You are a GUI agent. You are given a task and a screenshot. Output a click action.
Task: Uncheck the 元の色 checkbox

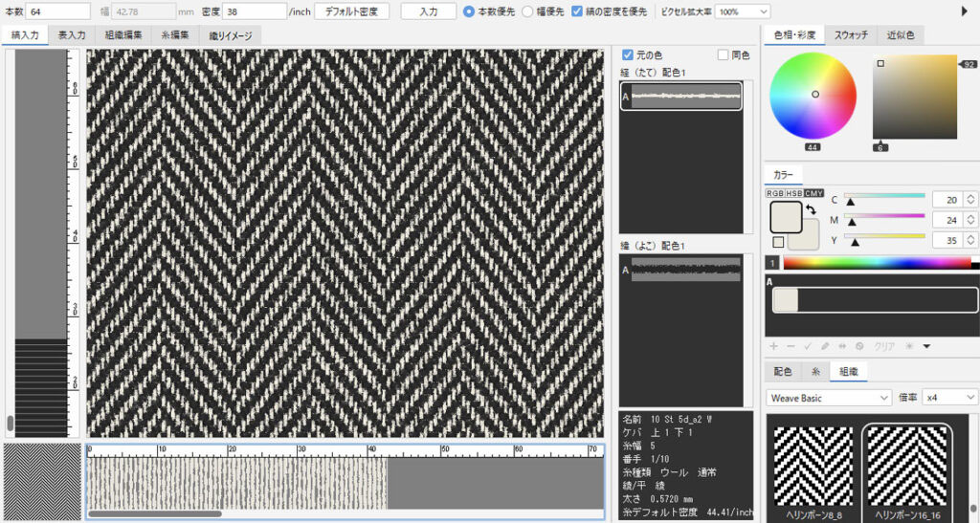(628, 55)
